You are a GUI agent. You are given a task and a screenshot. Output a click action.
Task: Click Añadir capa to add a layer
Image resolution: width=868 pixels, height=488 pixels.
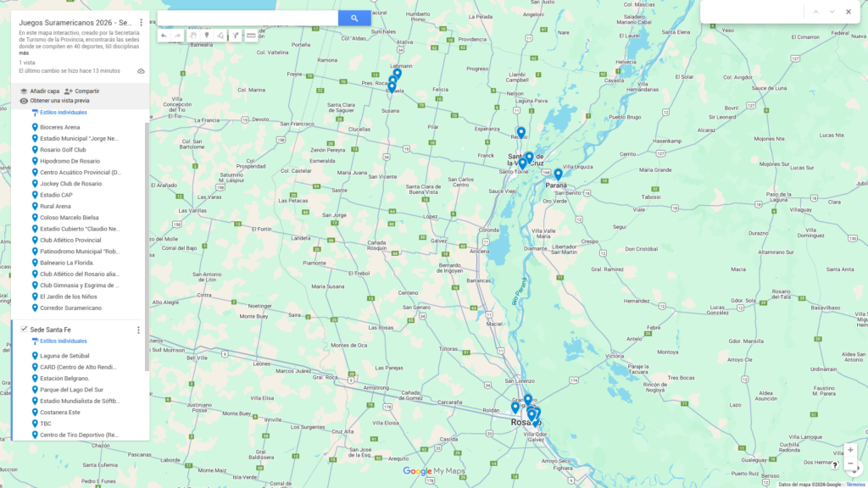[40, 91]
